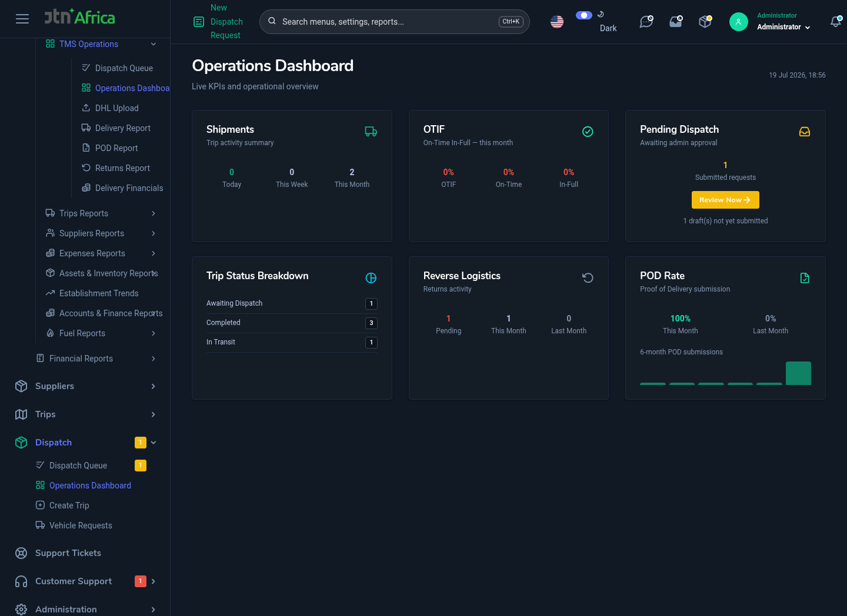Open the Administrator account dropdown
Screen dimensions: 847x616
tap(783, 27)
